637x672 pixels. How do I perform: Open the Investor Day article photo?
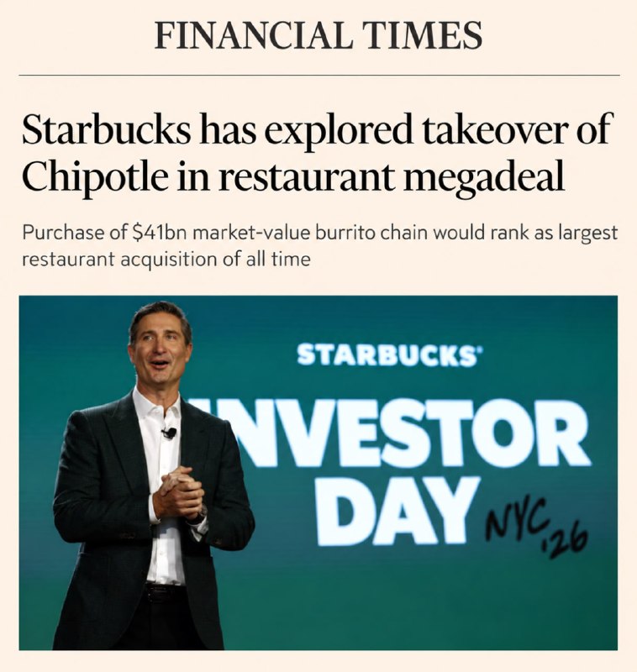[x=318, y=473]
